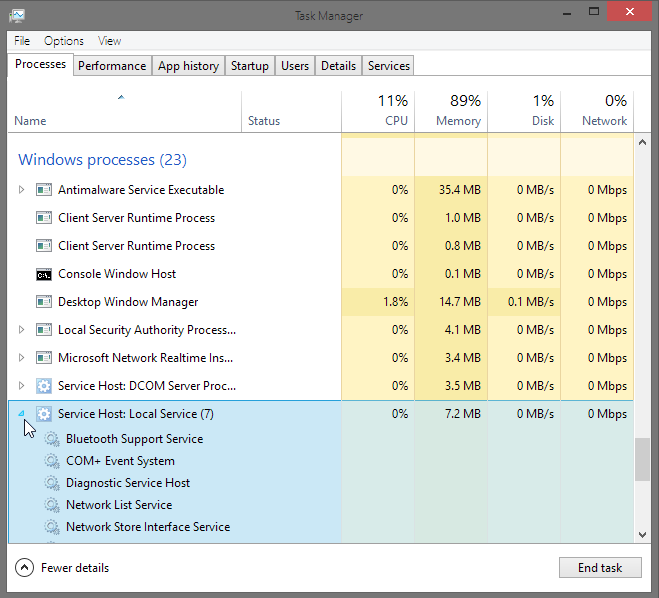Select the Network List Service entry
Viewport: 659px width, 598px height.
[x=119, y=505]
